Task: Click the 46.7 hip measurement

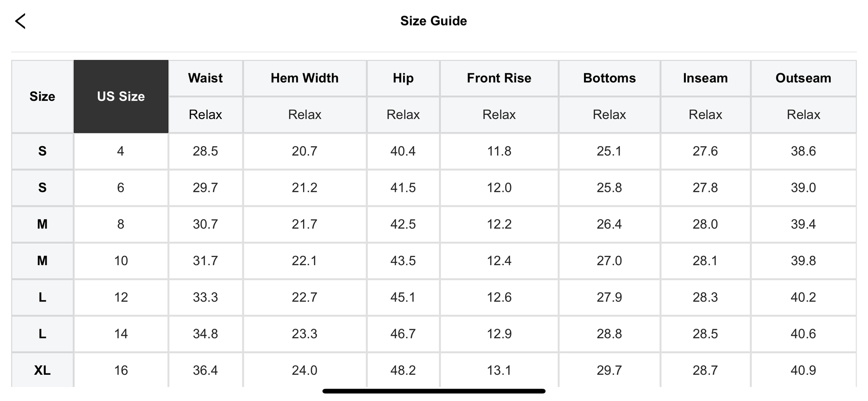Action: click(403, 334)
